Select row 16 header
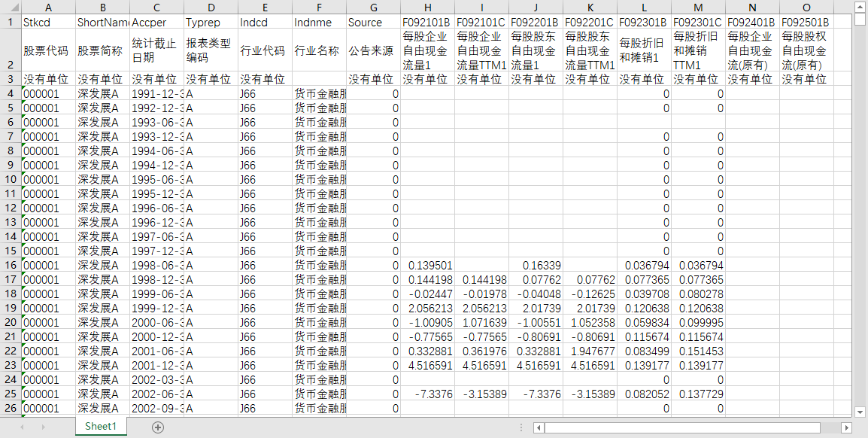Screen dimensions: 868x438 (x=11, y=265)
